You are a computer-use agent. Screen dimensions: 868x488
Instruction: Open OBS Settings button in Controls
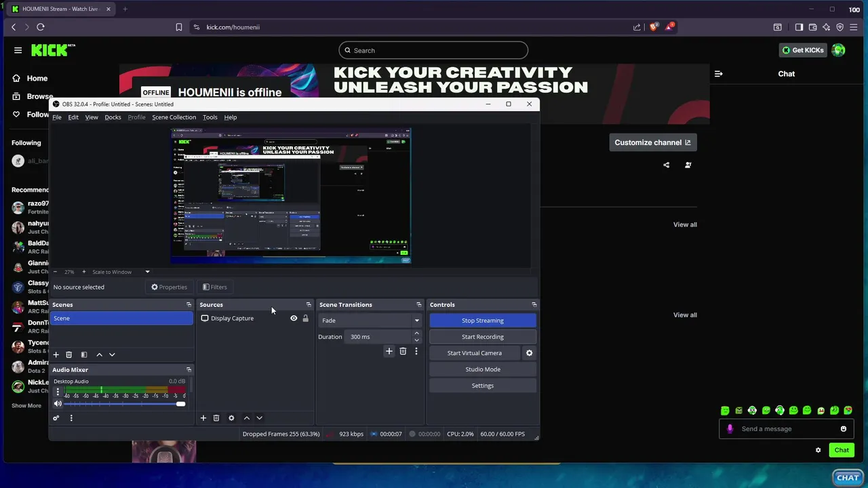(483, 386)
